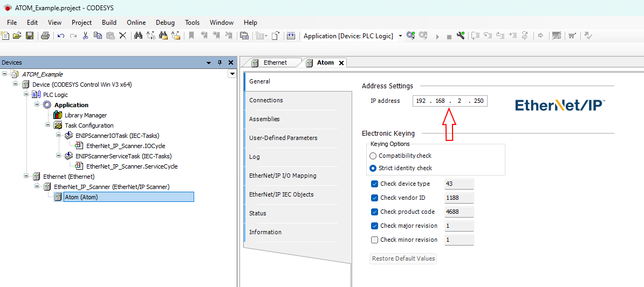Collapse Task Configuration node
The image size is (644, 287).
coord(47,125)
